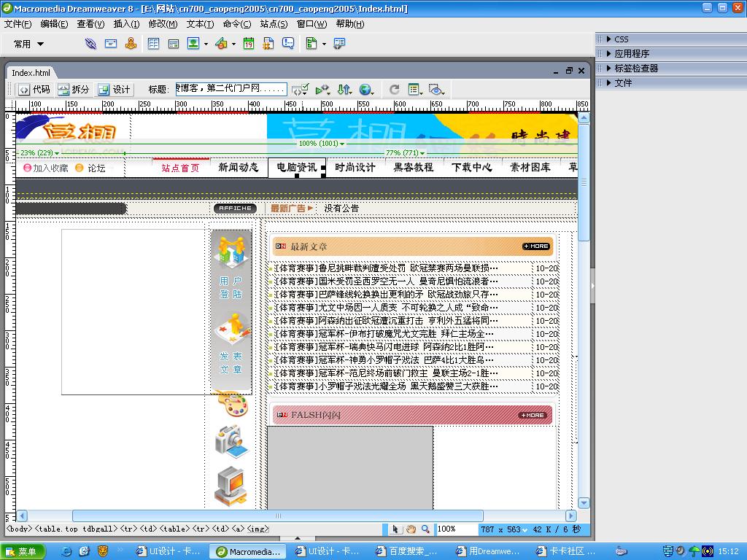Open the 菜单 Start button
747x560 pixels.
(x=23, y=551)
